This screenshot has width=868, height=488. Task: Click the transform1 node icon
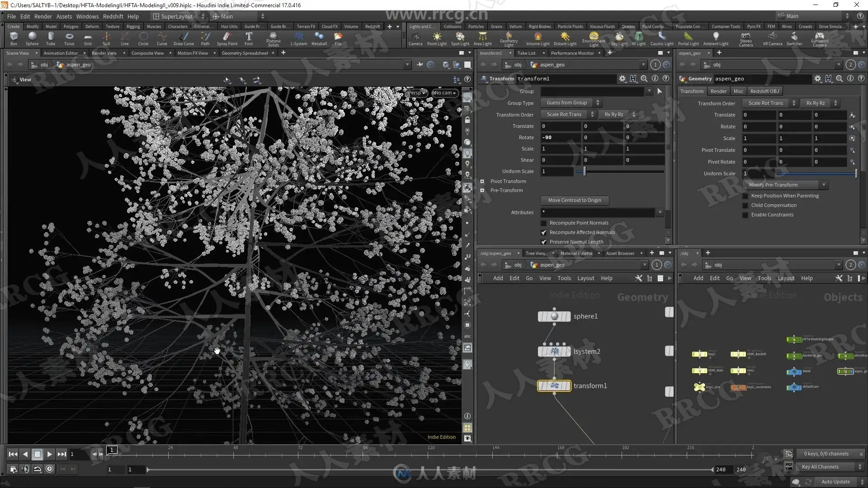(x=554, y=386)
